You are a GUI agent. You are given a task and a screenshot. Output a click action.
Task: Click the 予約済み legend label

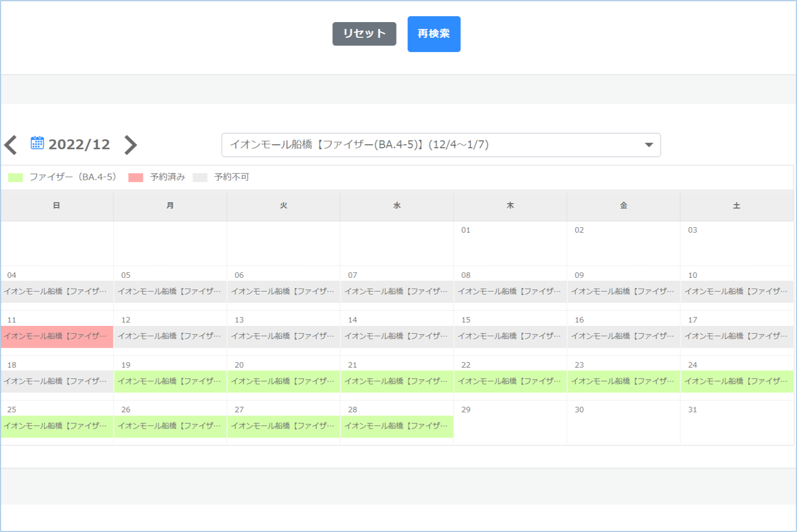click(168, 177)
